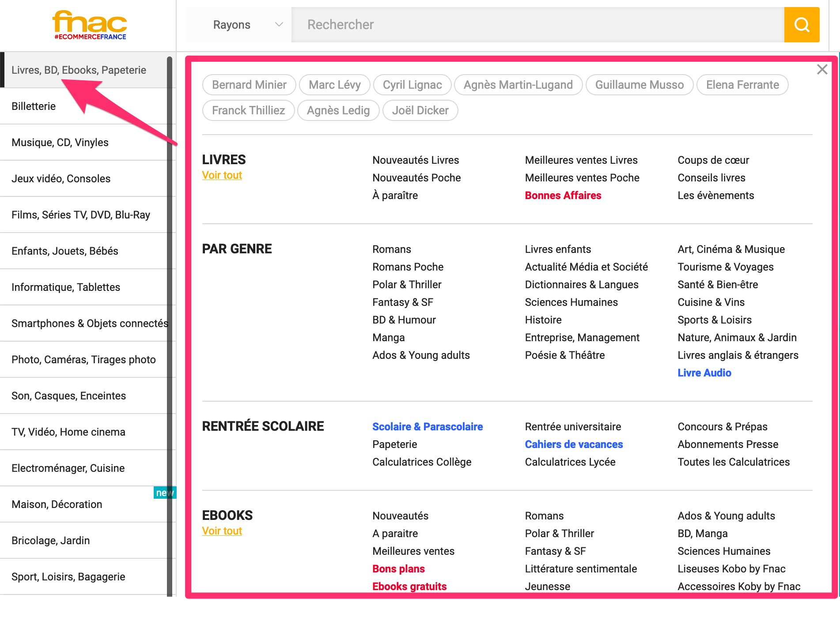Close the mega menu with the X
The image size is (840, 617).
point(822,69)
